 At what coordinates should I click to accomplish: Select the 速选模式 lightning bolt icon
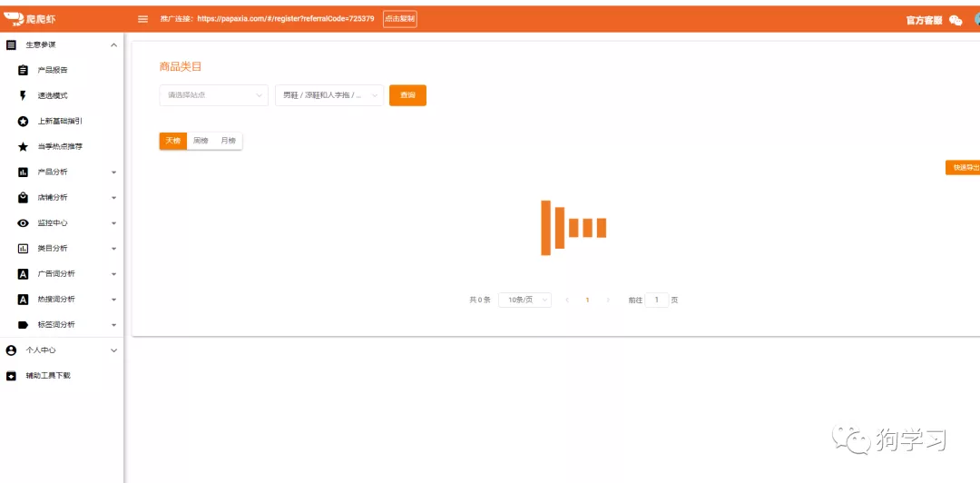[23, 95]
